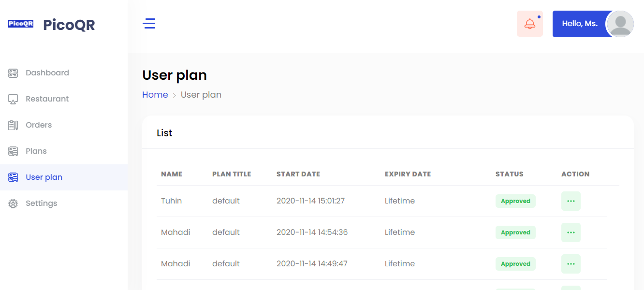Click the START DATE column header

(298, 174)
